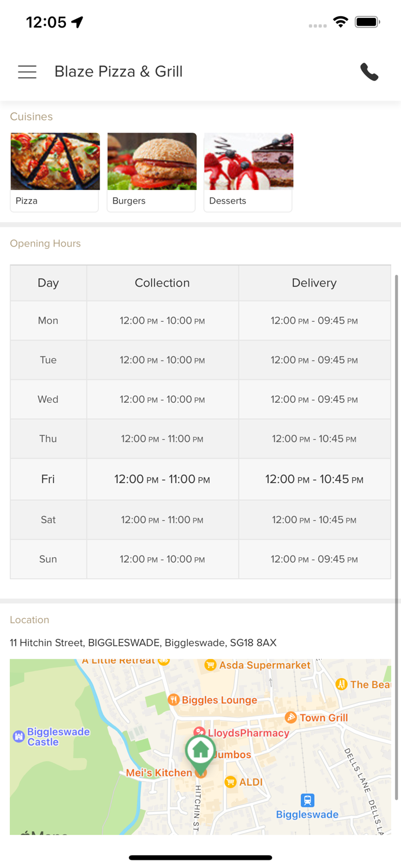Tap Biggles Lounge restaurant marker
This screenshot has width=401, height=868.
click(174, 700)
